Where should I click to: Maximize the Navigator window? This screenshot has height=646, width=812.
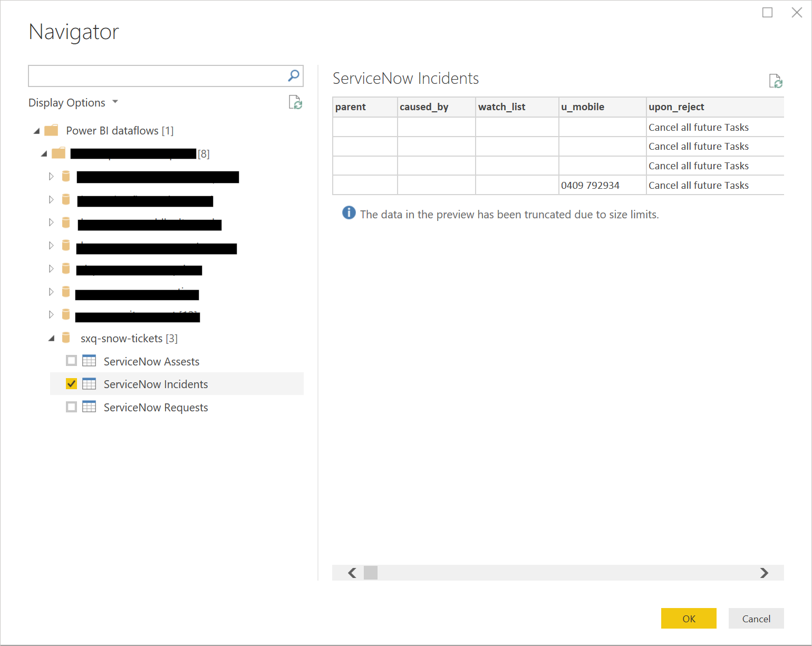[768, 12]
